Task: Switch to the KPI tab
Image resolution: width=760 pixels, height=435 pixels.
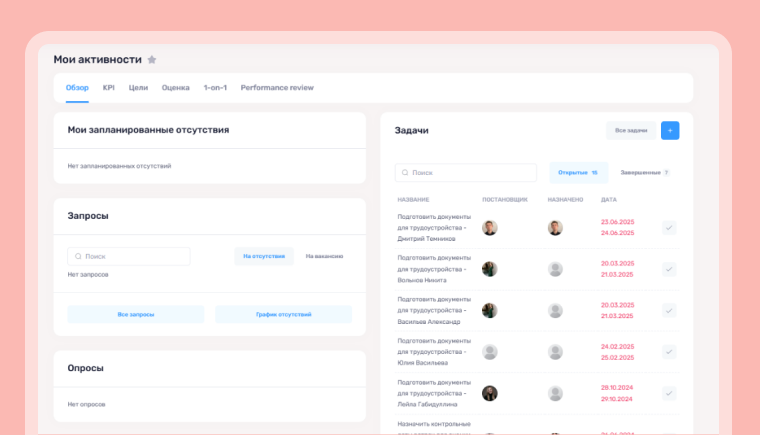Action: pos(108,88)
